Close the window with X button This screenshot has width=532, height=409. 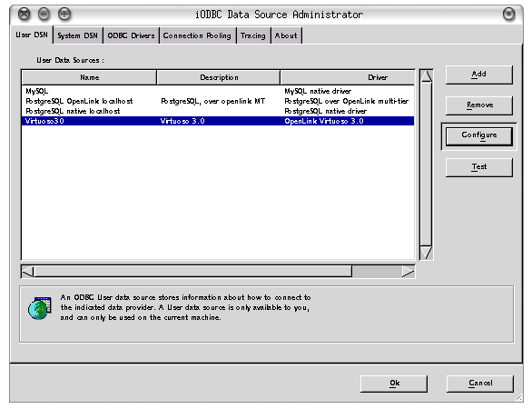(25, 15)
